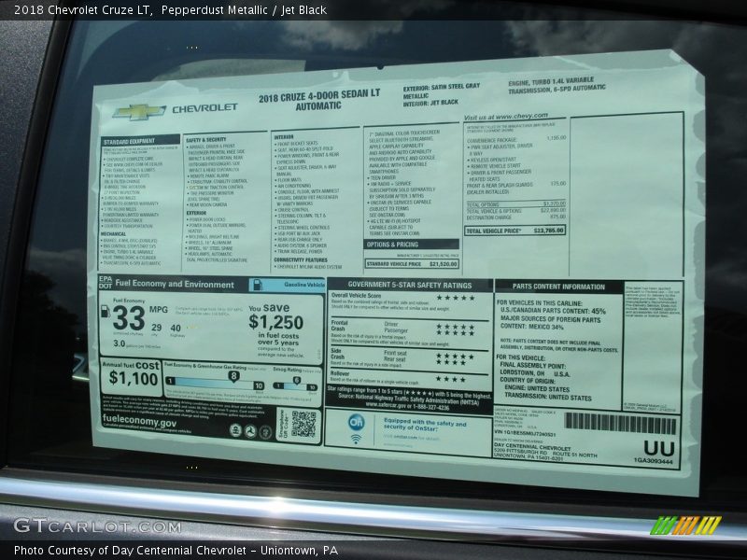Click the Rollover four-star rating

tap(451, 379)
